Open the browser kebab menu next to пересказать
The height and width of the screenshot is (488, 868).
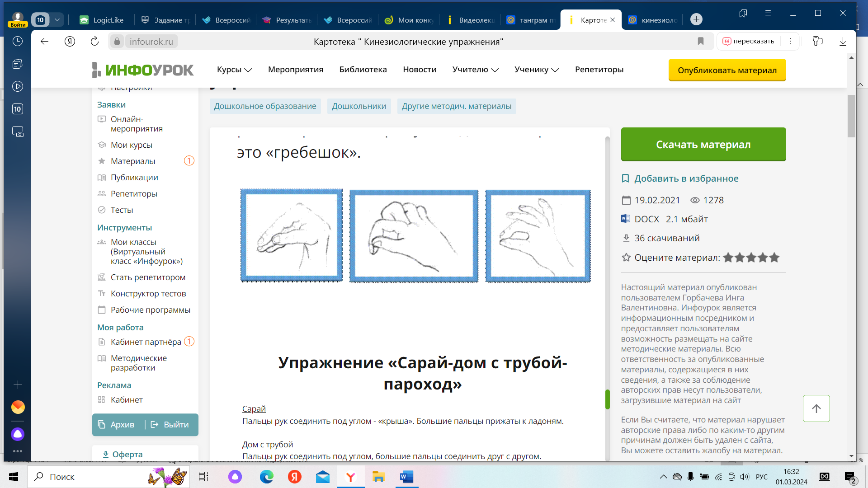click(790, 41)
